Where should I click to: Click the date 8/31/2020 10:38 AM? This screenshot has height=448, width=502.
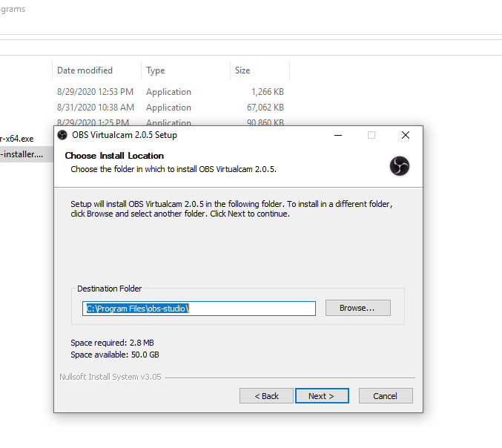pyautogui.click(x=96, y=108)
